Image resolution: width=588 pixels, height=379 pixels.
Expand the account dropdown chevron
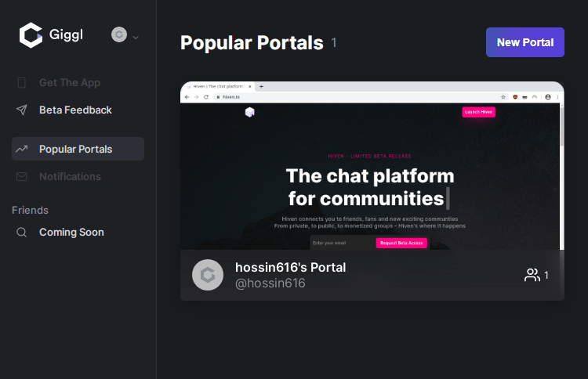point(136,36)
